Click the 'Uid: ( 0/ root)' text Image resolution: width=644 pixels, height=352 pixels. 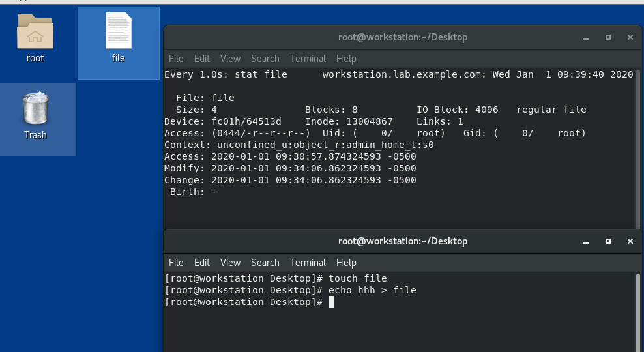(x=384, y=134)
